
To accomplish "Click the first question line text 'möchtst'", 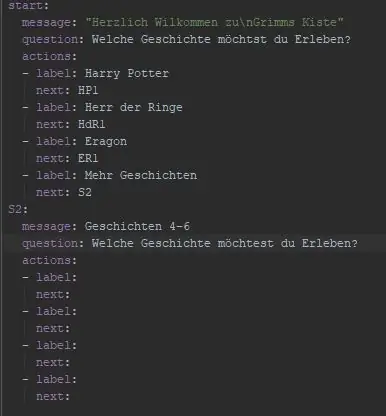I will point(242,39).
